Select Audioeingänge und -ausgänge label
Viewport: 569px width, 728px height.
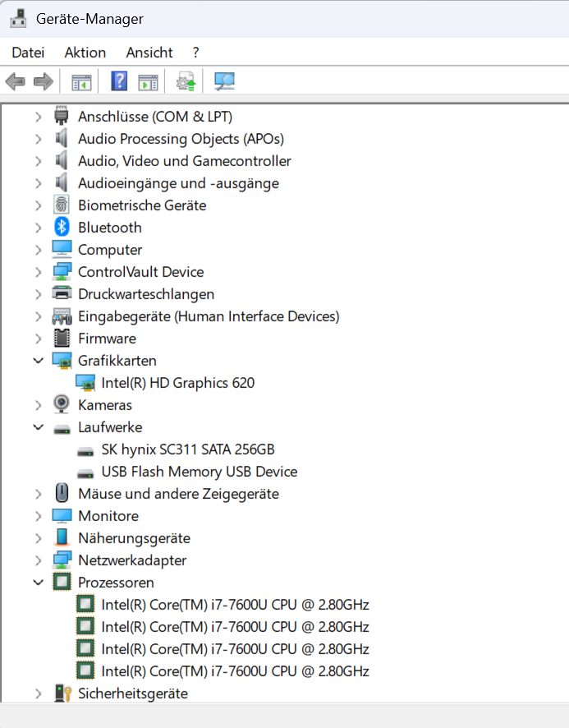click(x=178, y=183)
